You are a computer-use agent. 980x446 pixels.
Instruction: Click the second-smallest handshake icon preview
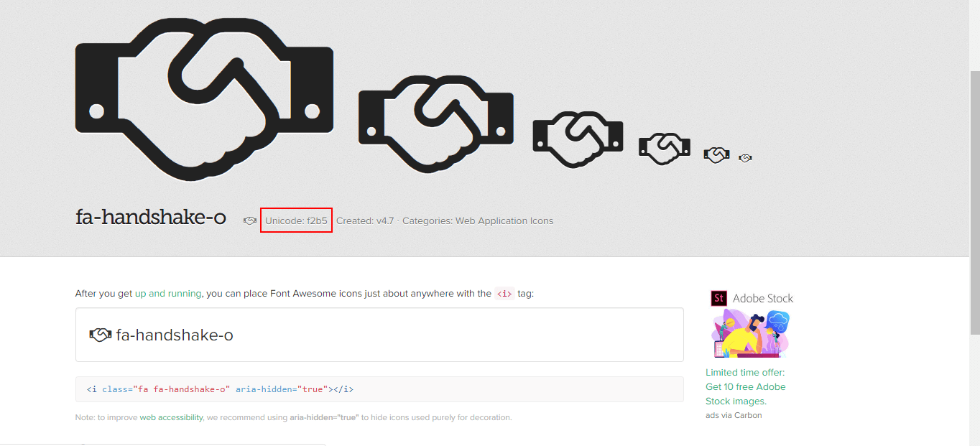point(716,154)
